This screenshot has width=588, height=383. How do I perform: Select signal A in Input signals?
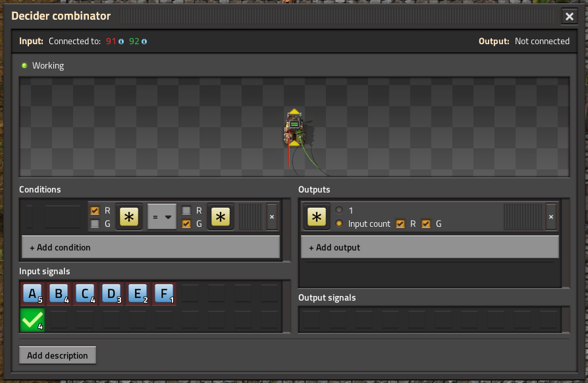33,293
